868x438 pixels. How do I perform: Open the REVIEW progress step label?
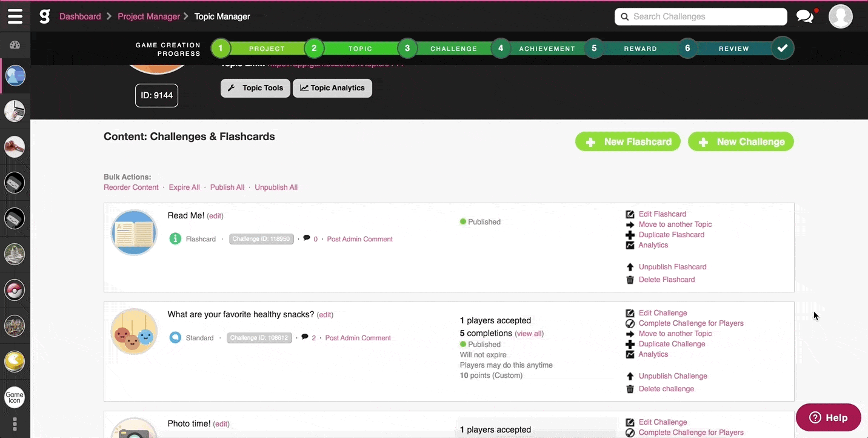click(734, 49)
